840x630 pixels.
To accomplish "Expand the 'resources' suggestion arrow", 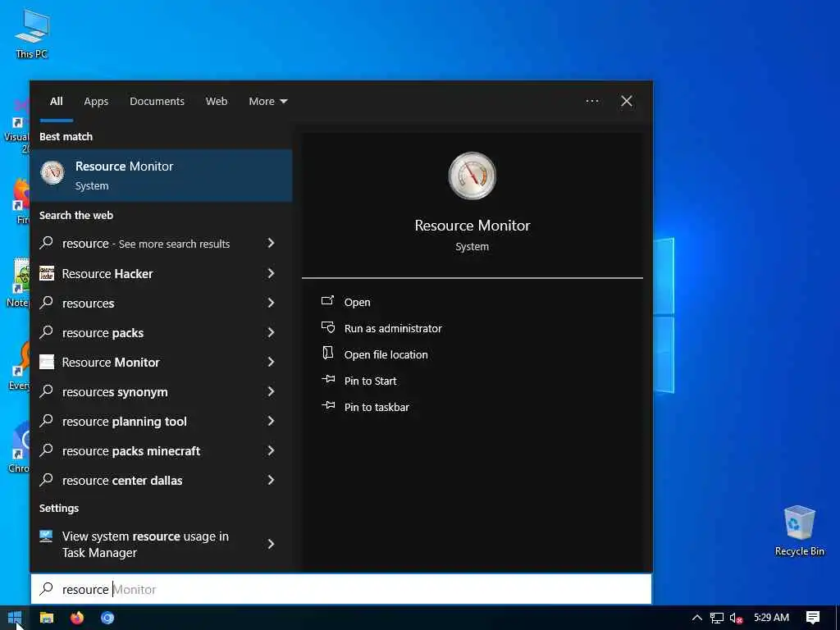I will pyautogui.click(x=271, y=303).
